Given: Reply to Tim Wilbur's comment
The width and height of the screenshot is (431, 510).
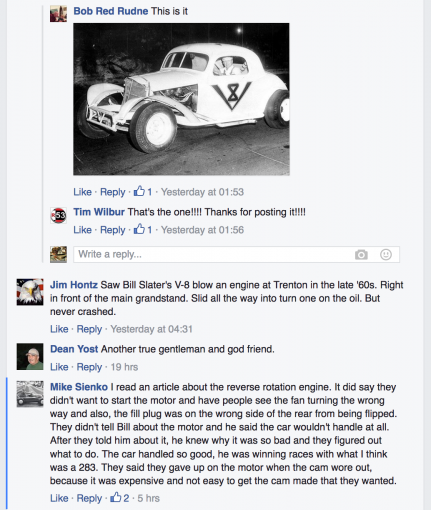Looking at the screenshot, I should (113, 230).
